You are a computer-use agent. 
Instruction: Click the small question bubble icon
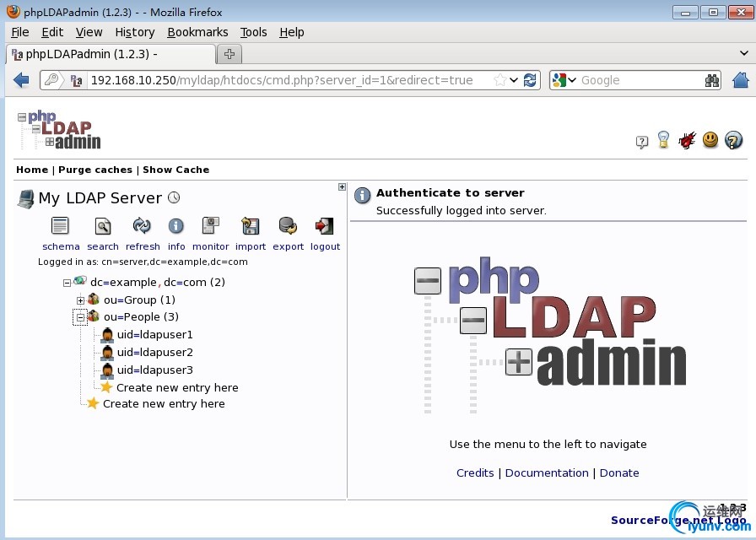[642, 142]
